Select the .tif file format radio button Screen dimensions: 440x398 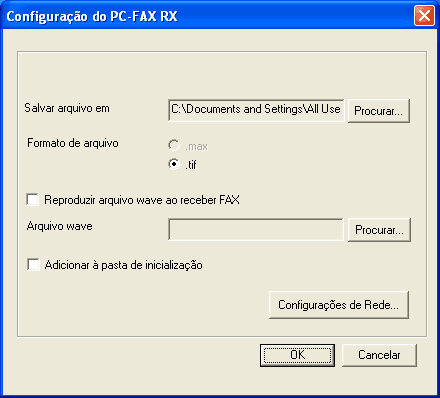coord(174,164)
